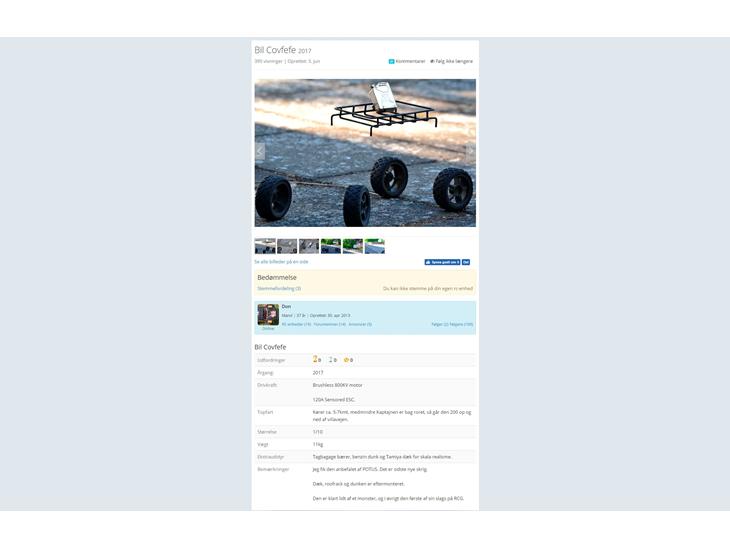Click the eye icon beside Følg ikke længere
This screenshot has height=548, width=730.
click(432, 61)
